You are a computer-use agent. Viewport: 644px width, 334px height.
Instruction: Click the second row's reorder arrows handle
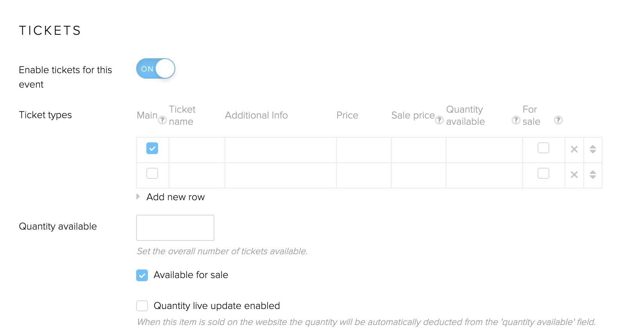[x=593, y=175]
